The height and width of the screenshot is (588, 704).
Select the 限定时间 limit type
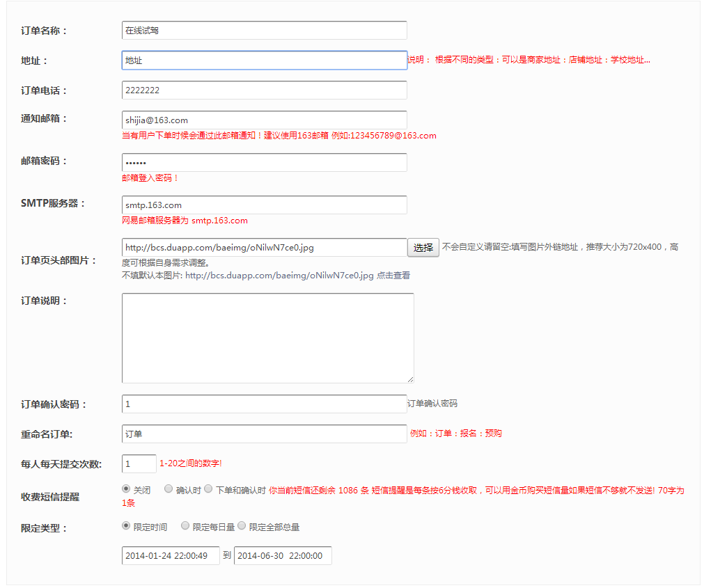[126, 526]
